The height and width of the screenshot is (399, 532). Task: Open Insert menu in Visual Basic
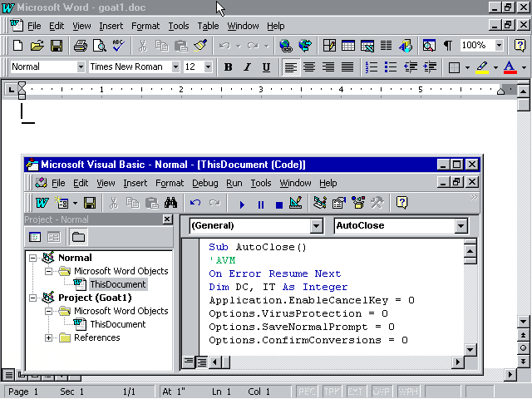click(135, 183)
